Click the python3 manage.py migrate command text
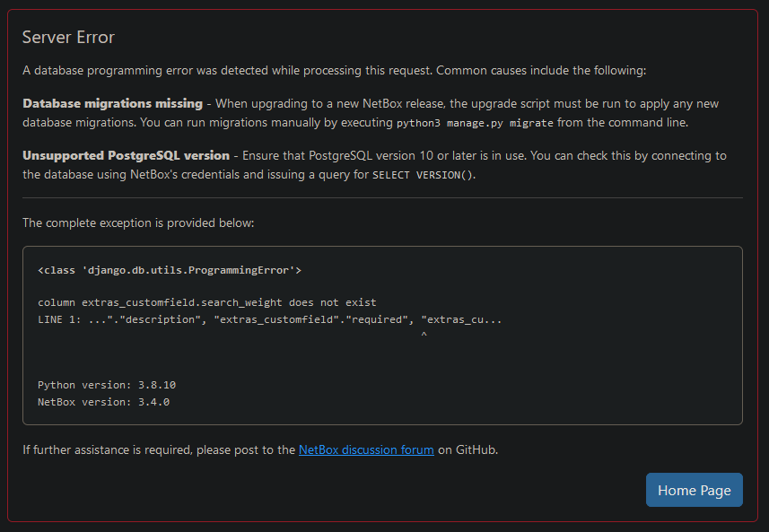 (x=475, y=123)
